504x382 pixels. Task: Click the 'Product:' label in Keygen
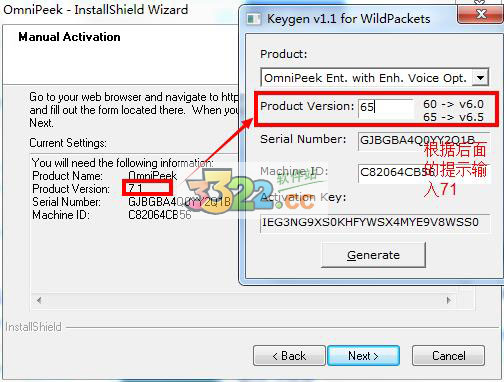[284, 54]
